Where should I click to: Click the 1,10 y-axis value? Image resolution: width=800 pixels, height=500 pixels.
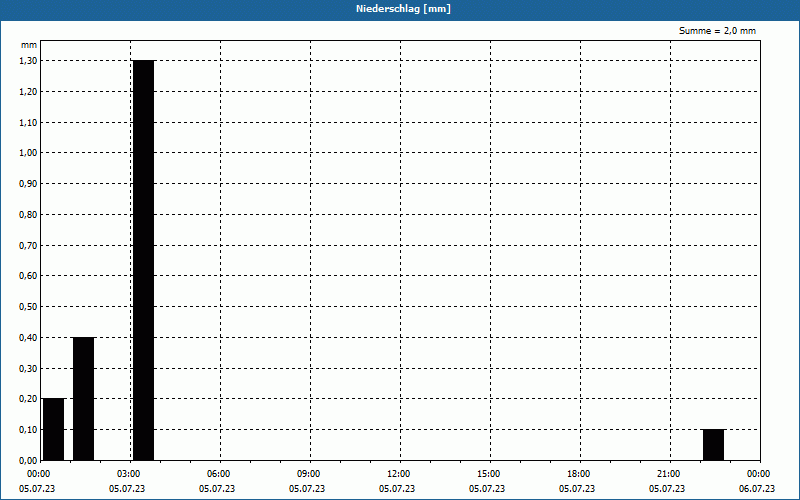[x=28, y=122]
